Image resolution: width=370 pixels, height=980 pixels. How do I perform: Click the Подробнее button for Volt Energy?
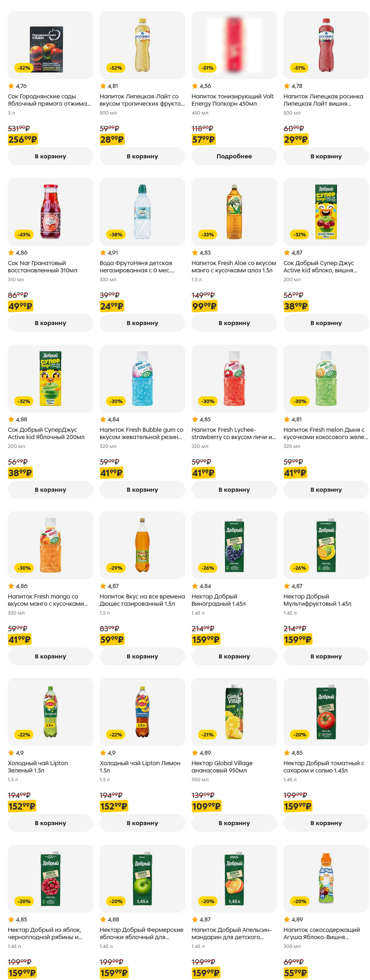coord(234,156)
